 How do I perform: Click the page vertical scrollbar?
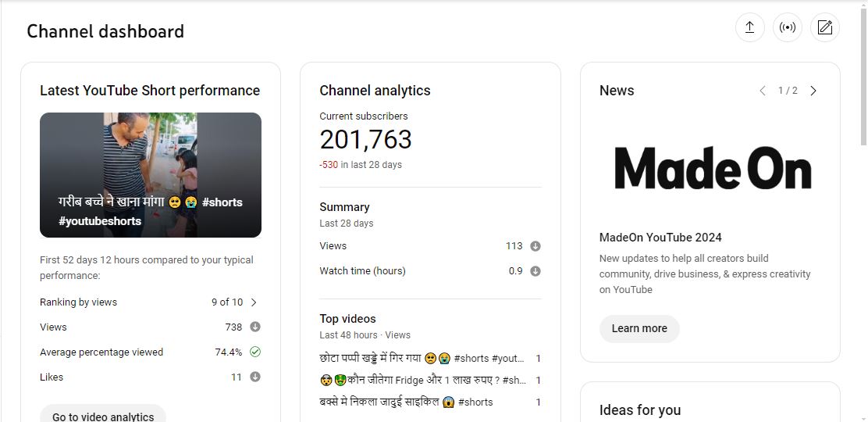pos(863,78)
